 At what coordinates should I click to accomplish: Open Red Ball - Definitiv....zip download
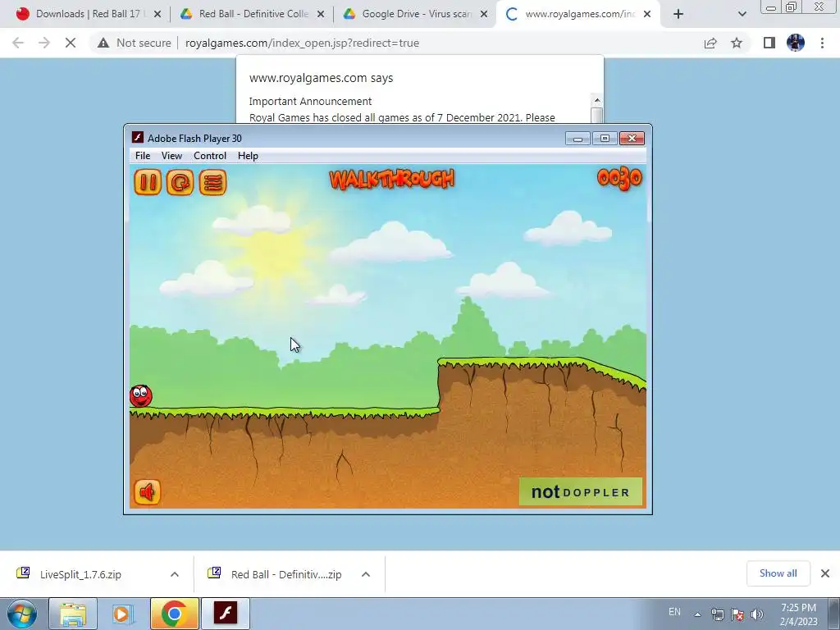coord(286,574)
